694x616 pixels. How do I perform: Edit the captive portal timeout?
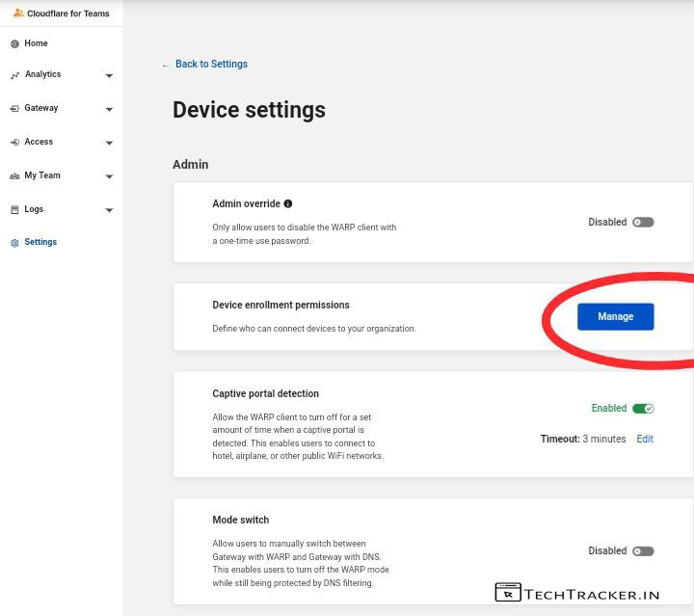click(645, 440)
